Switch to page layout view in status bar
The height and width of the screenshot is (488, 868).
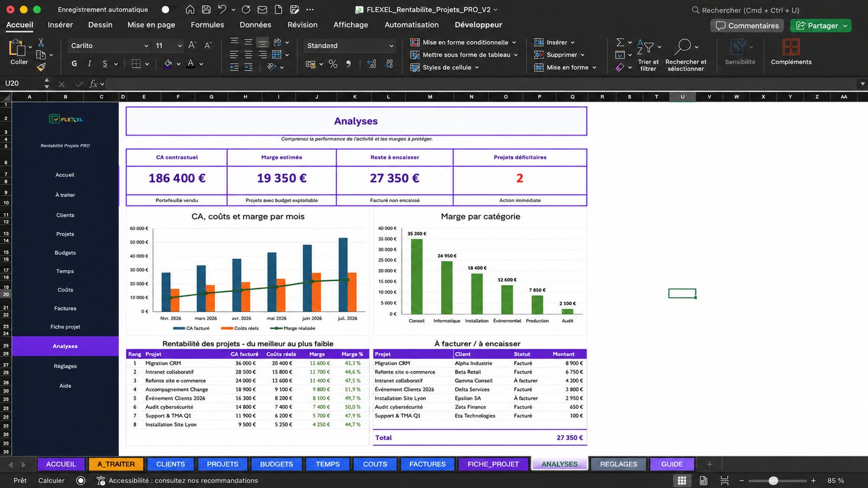click(x=704, y=480)
